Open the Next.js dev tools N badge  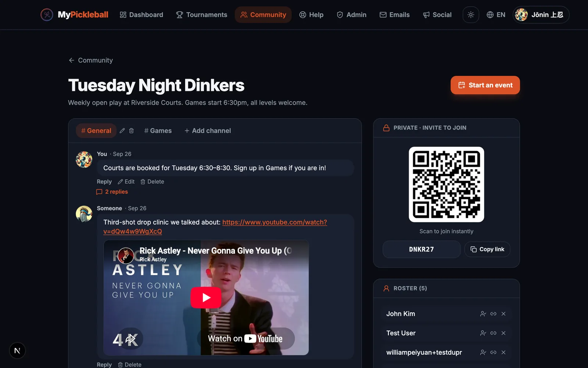(17, 351)
